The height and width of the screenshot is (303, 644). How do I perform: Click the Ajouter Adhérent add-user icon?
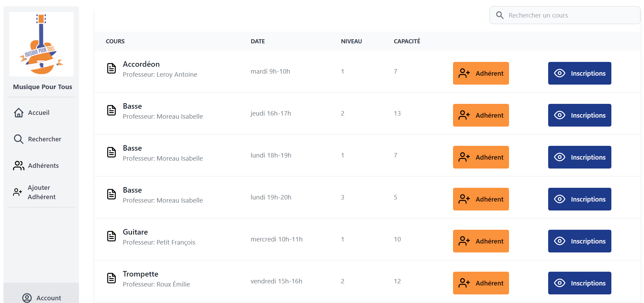(x=18, y=192)
